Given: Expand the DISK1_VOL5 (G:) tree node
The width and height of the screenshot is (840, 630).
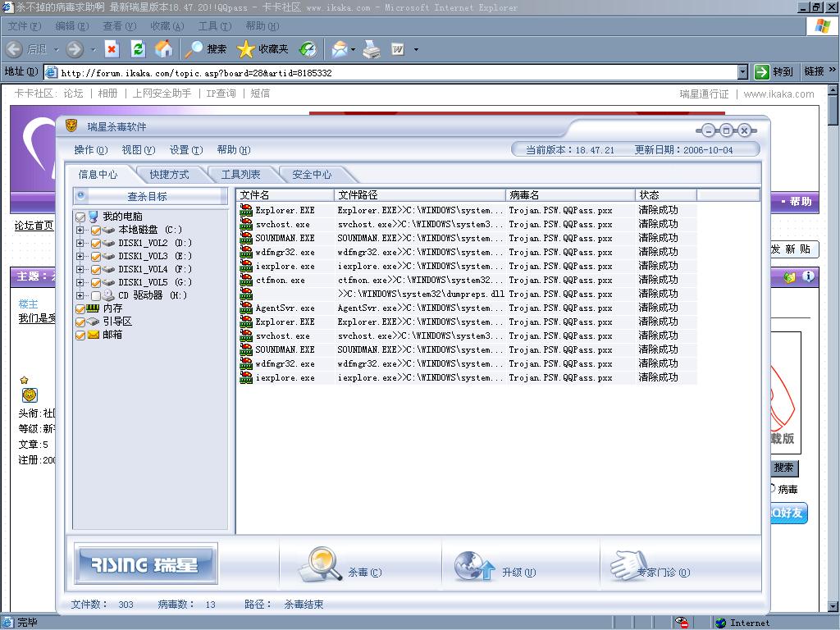Looking at the screenshot, I should (80, 282).
